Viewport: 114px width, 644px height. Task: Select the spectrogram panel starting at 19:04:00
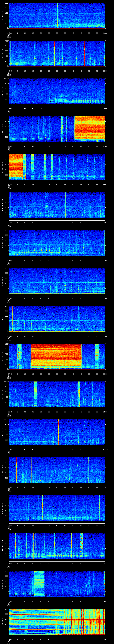[57, 621]
